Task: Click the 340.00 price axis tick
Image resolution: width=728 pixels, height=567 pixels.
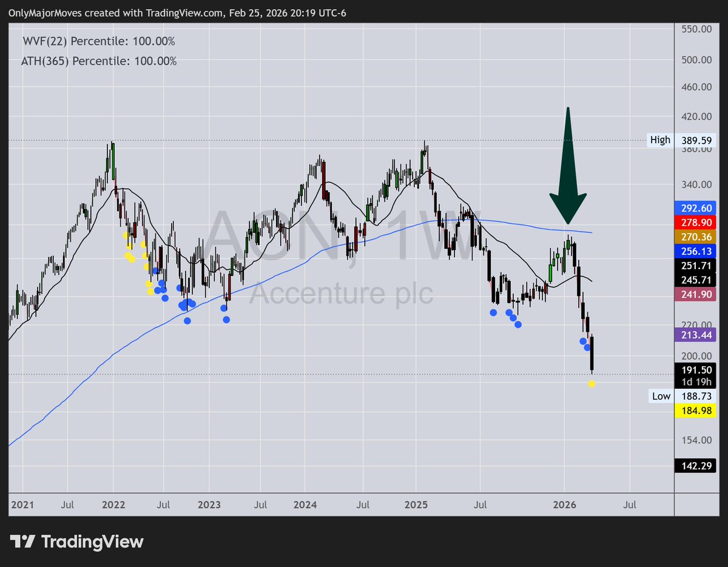Action: tap(695, 184)
